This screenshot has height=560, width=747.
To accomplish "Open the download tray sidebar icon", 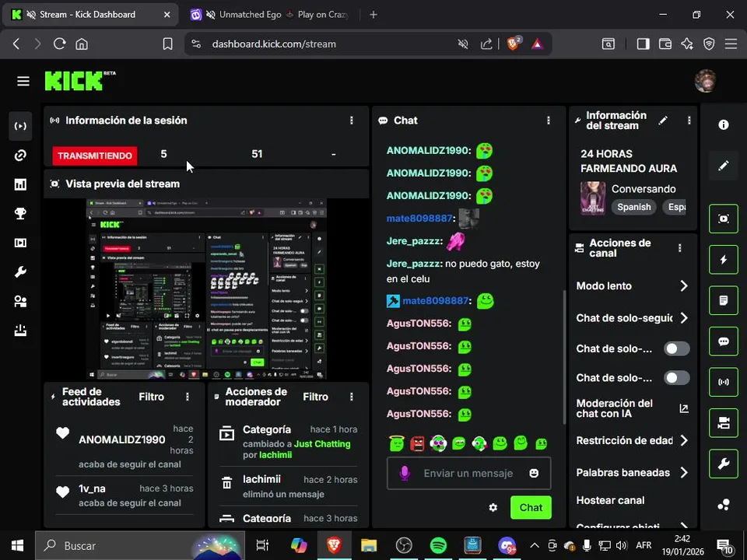I will click(20, 331).
